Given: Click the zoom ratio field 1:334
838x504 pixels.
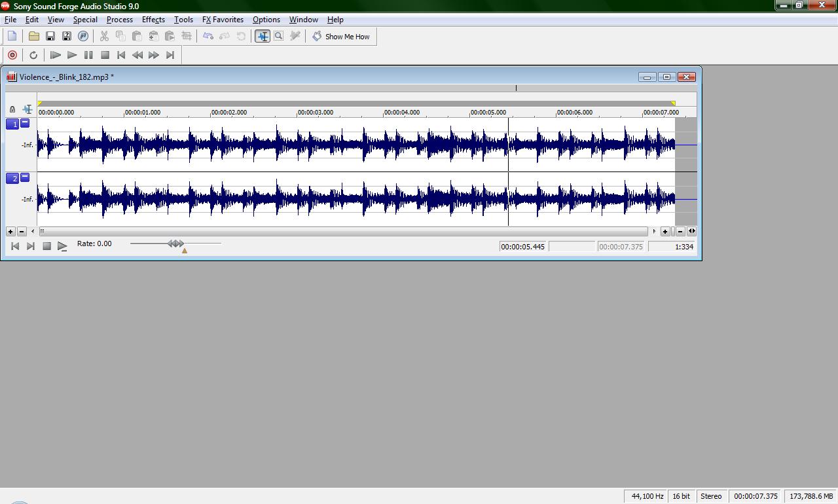Looking at the screenshot, I should (x=672, y=247).
